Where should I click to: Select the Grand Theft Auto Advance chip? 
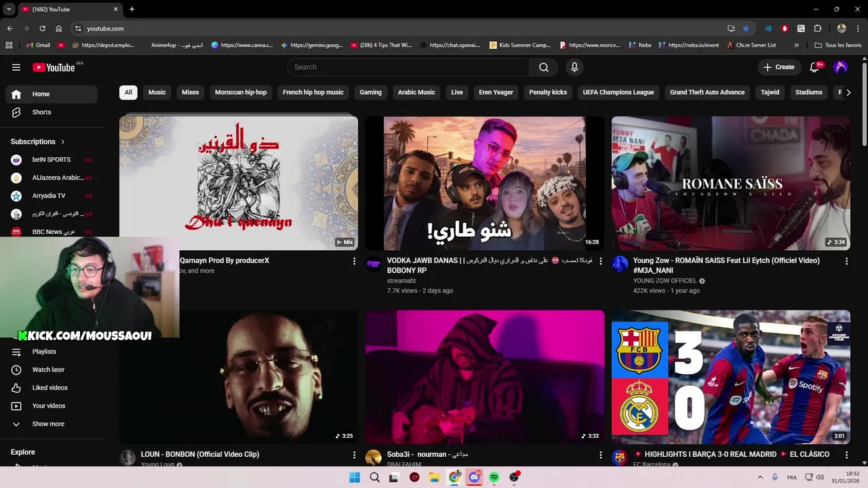707,92
